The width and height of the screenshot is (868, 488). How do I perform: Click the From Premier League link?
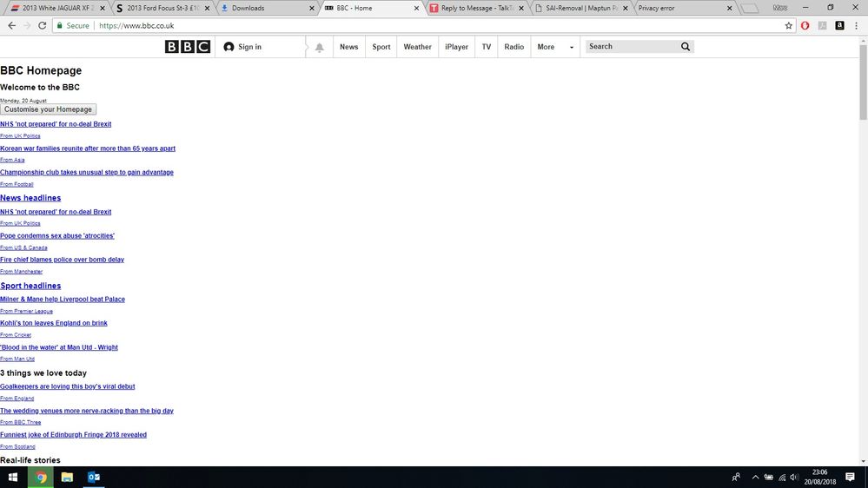coord(27,311)
